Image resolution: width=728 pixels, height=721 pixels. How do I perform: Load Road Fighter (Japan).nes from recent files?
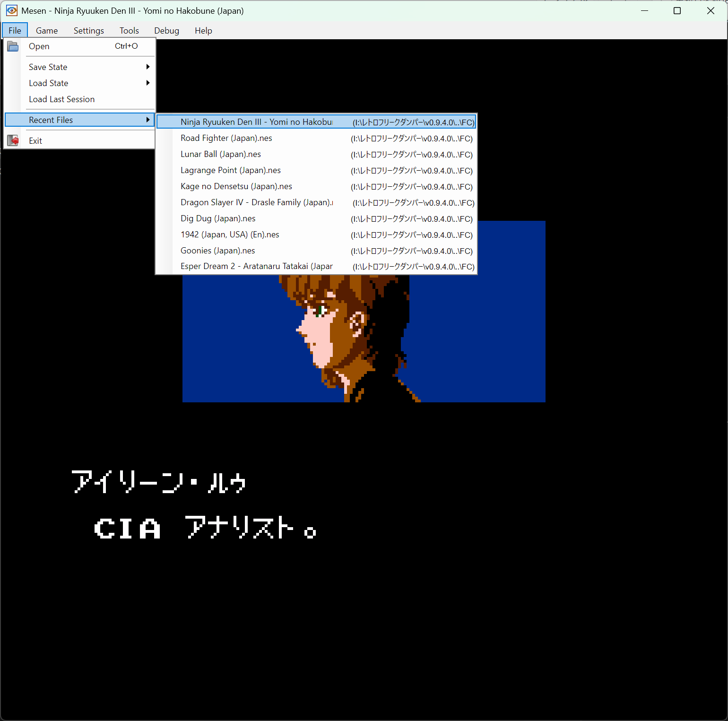click(x=226, y=138)
